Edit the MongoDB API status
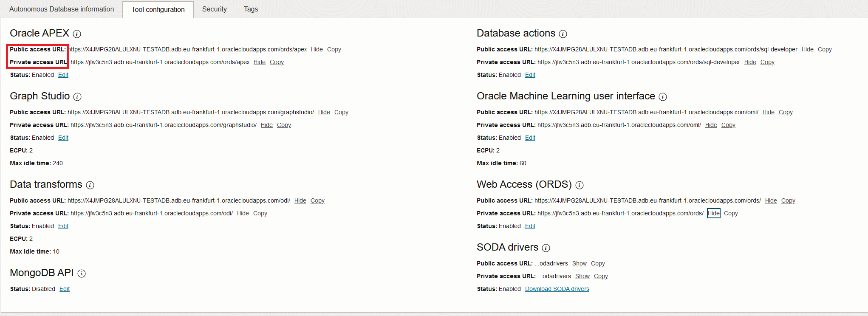Viewport: 868px width, 316px height. pos(65,289)
